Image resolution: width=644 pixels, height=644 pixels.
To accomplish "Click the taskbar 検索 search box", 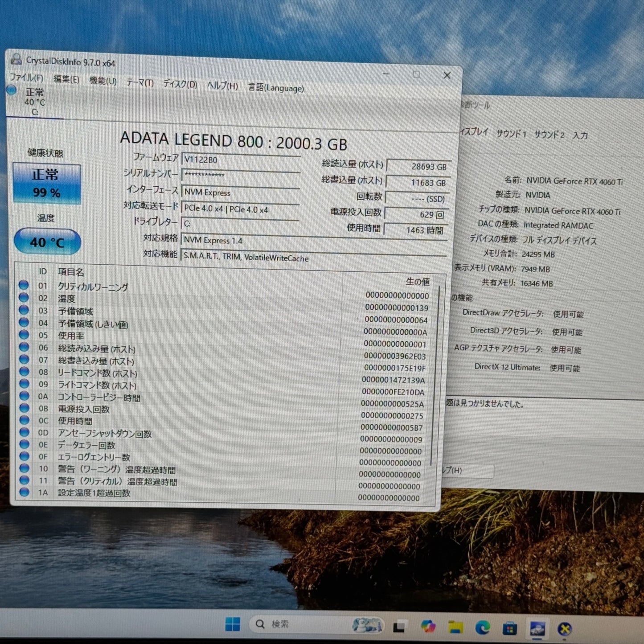I will (x=316, y=624).
